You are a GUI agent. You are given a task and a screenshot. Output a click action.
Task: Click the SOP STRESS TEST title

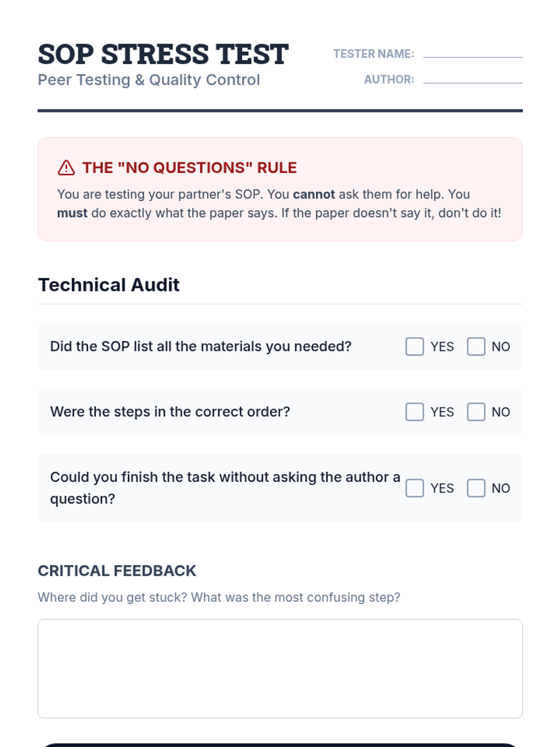click(x=163, y=54)
